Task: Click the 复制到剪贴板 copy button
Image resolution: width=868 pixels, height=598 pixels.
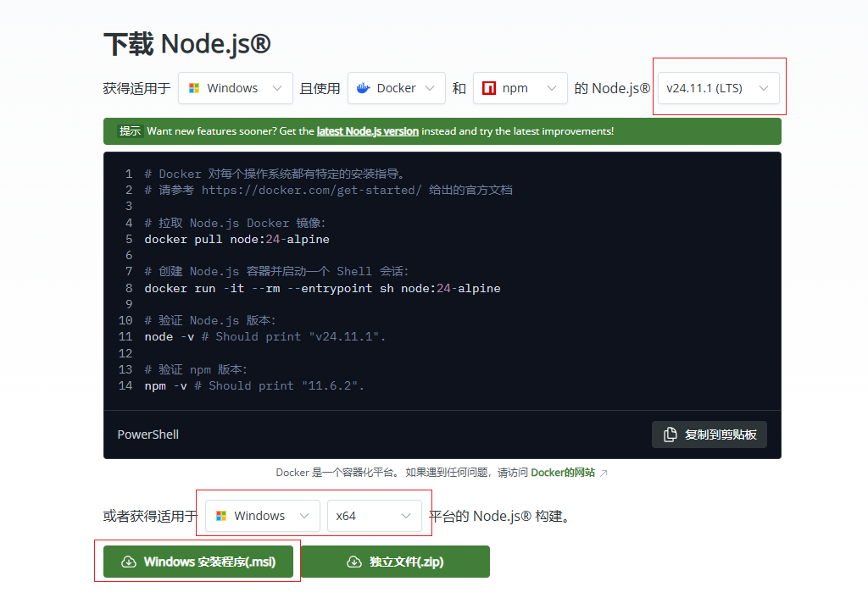Action: [x=709, y=434]
